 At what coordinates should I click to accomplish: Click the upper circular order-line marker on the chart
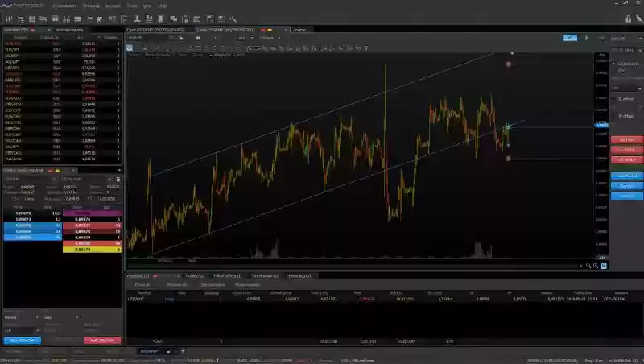click(x=508, y=64)
